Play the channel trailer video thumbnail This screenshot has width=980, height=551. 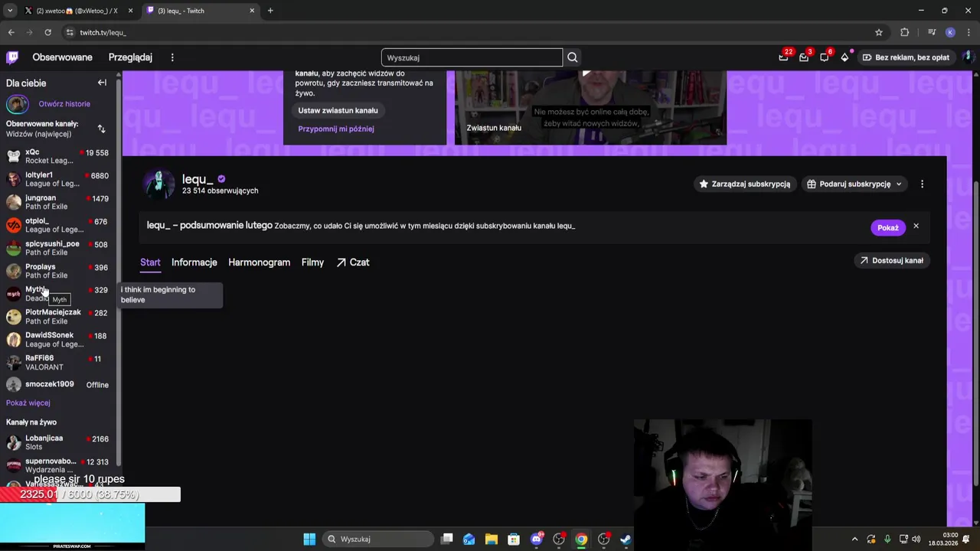coord(590,107)
